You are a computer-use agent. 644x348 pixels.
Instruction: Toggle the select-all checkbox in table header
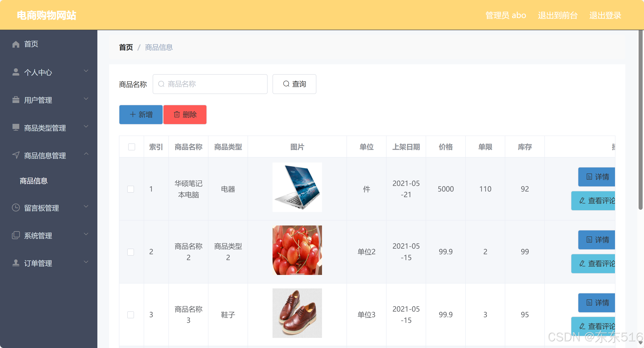[x=132, y=147]
